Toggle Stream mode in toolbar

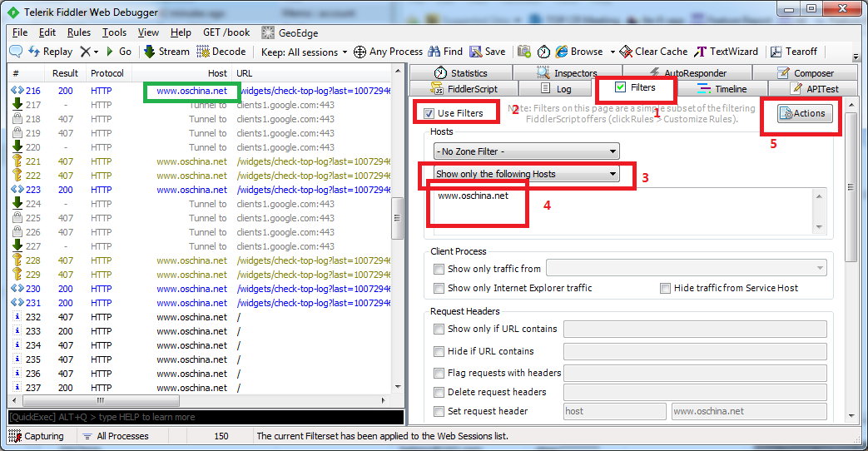click(166, 52)
